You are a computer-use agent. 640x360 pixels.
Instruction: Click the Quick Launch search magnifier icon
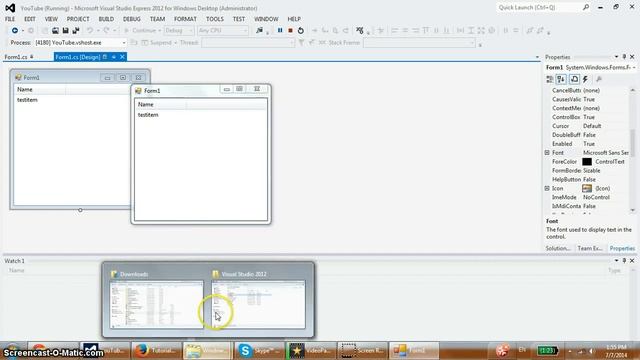586,7
